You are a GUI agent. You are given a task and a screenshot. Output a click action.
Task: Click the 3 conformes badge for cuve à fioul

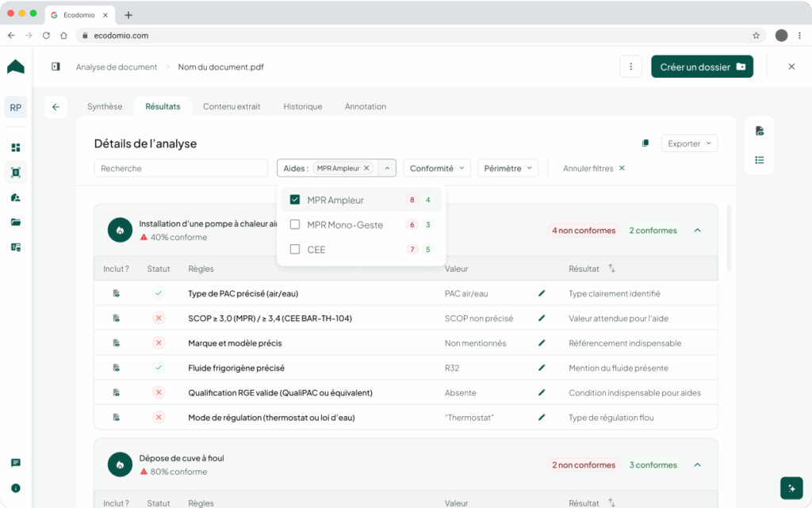653,464
